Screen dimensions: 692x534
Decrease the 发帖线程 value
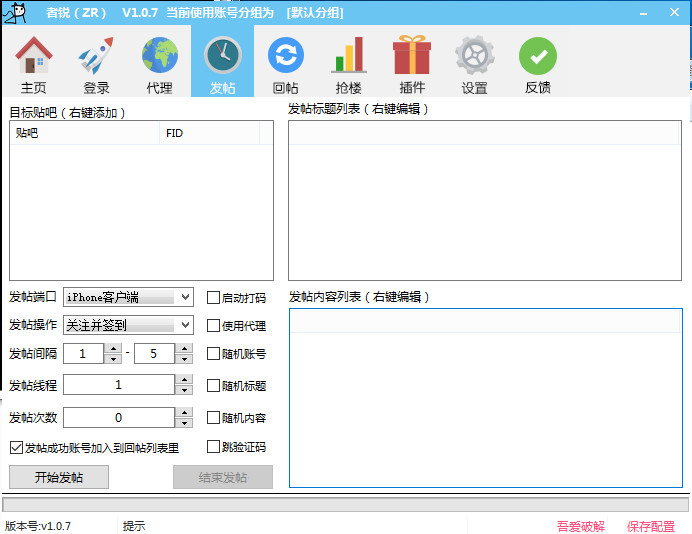pos(184,390)
